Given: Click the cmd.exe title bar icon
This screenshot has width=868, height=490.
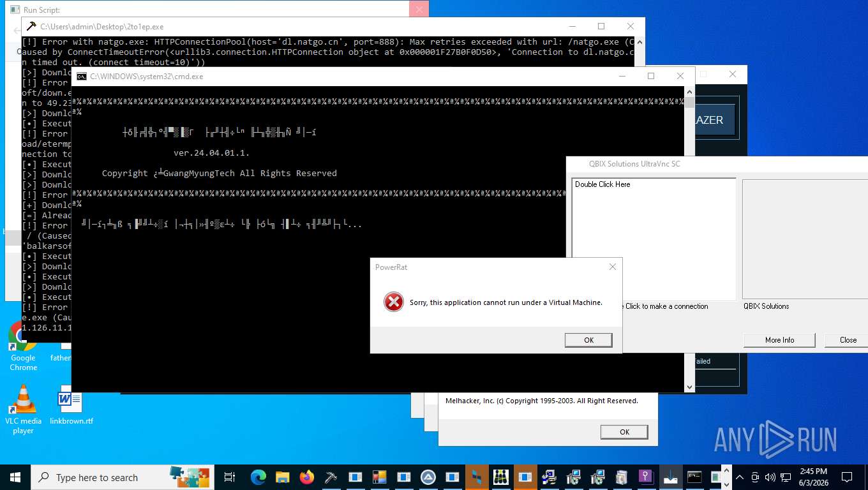Looking at the screenshot, I should coord(81,77).
